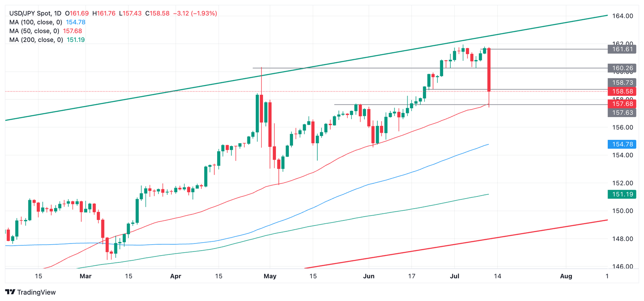Click the Mar label on time axis
The height and width of the screenshot is (301, 644).
pos(86,276)
